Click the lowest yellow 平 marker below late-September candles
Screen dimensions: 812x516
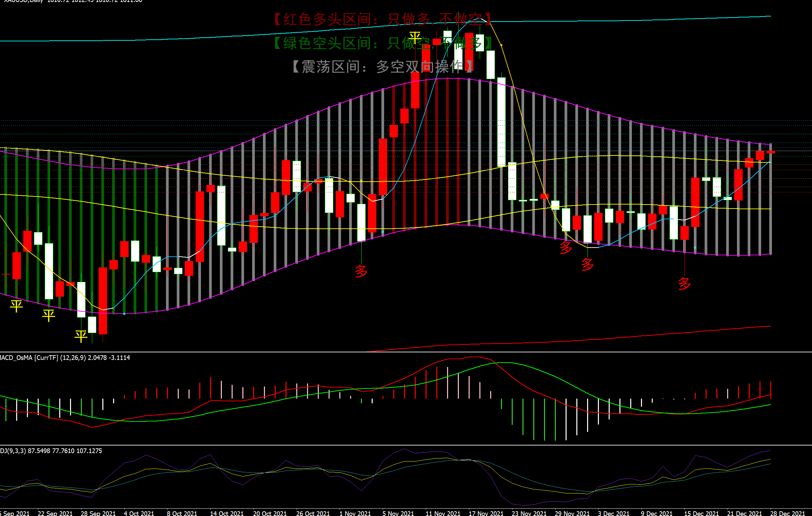point(81,336)
